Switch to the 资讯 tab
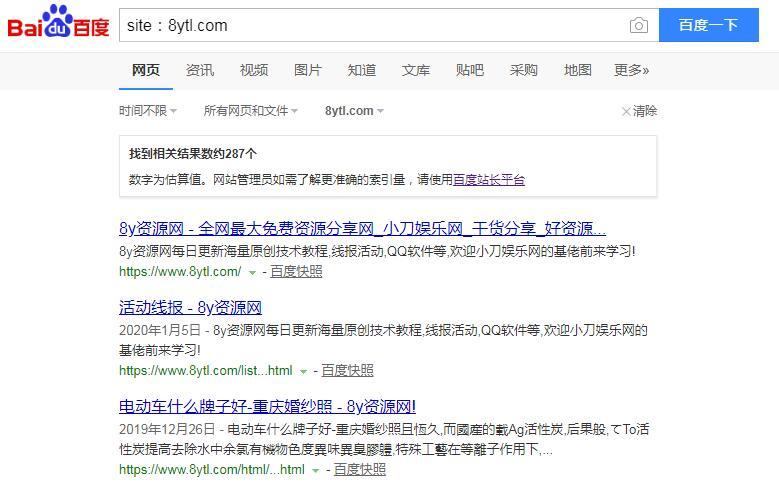Screen dimensions: 779x491 [200, 70]
